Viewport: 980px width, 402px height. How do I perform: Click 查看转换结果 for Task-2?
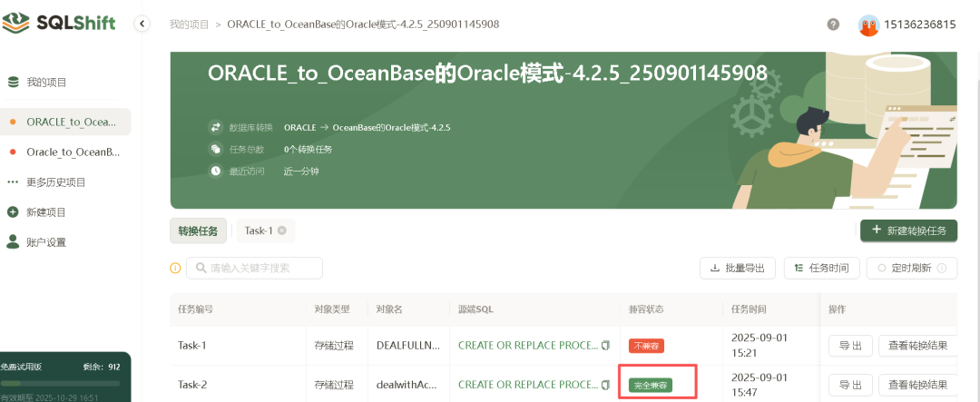917,385
